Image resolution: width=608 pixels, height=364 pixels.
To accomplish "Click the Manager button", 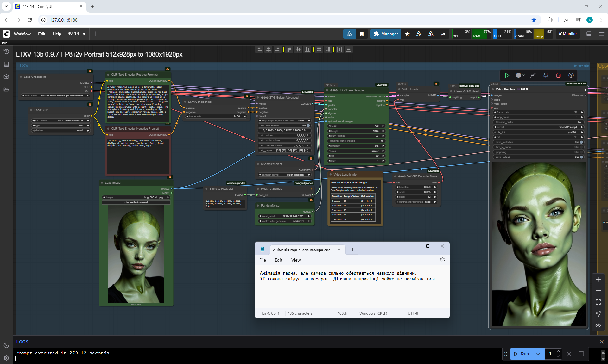I will click(x=385, y=34).
